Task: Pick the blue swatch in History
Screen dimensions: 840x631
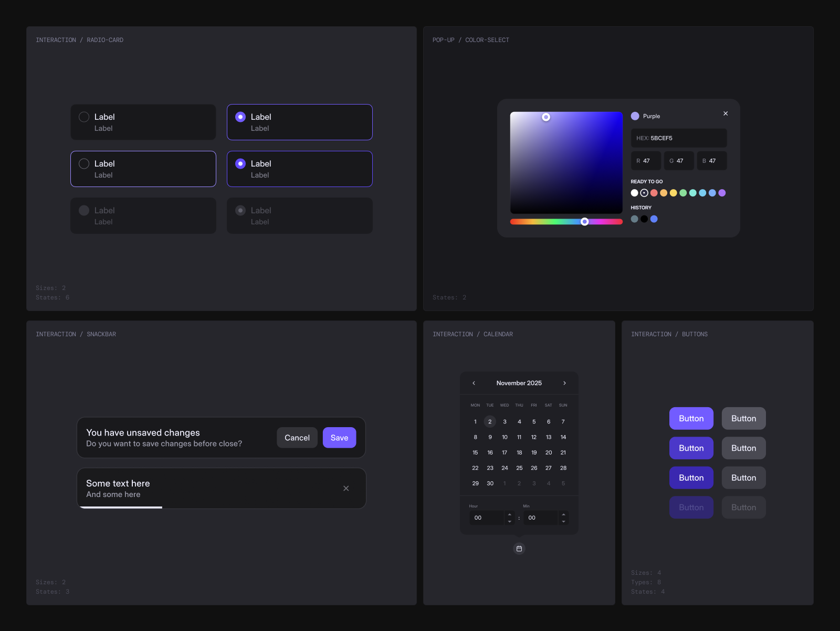Action: pos(654,219)
